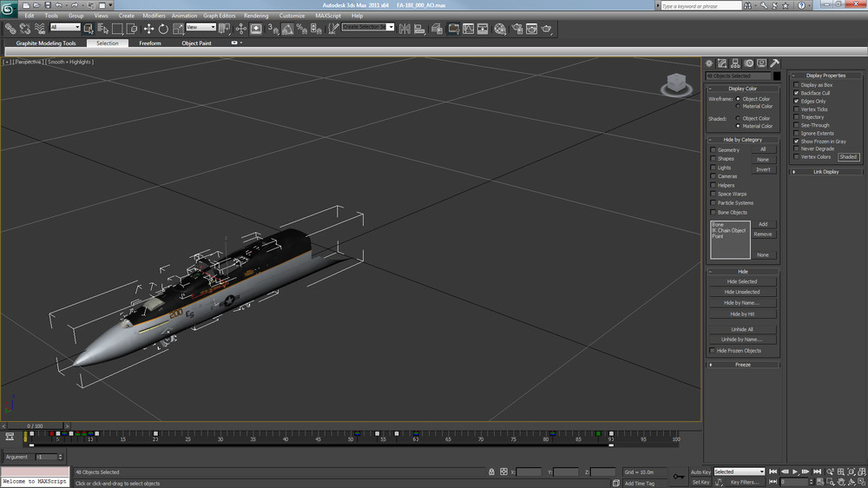
Task: Open the reference coordinate View dropdown
Action: [x=201, y=28]
